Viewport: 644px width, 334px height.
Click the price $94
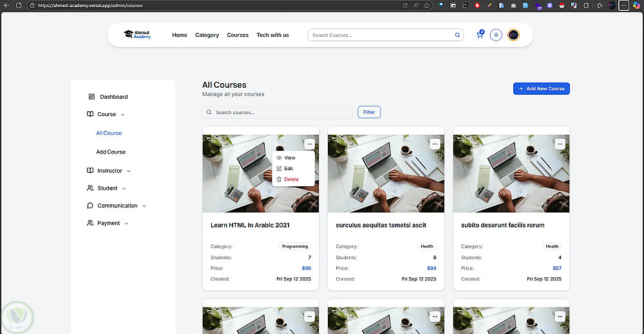[x=431, y=268]
